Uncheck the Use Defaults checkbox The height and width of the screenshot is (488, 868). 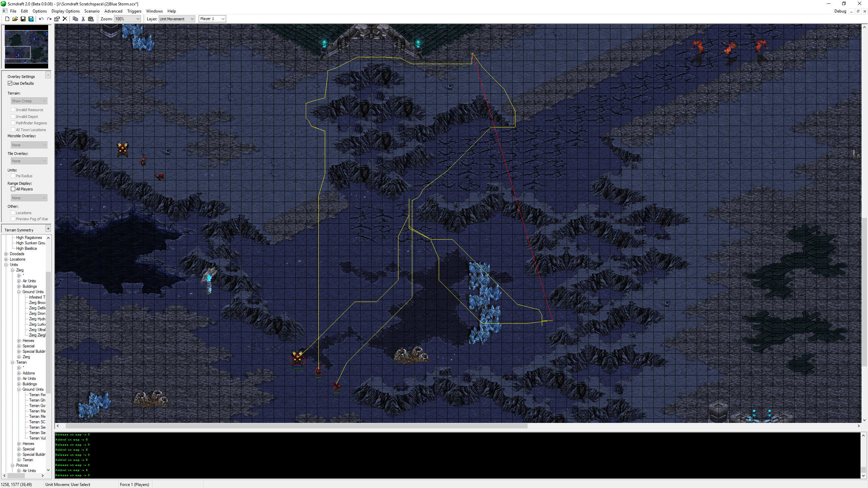(x=10, y=83)
